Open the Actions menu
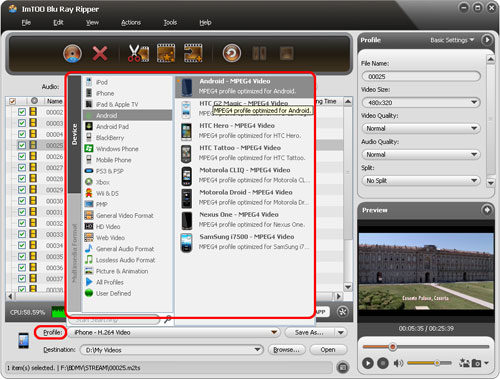The height and width of the screenshot is (379, 500). 131,22
